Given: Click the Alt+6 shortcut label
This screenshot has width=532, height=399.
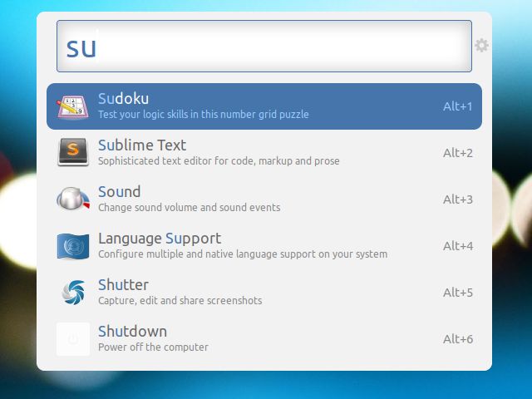Looking at the screenshot, I should [458, 339].
